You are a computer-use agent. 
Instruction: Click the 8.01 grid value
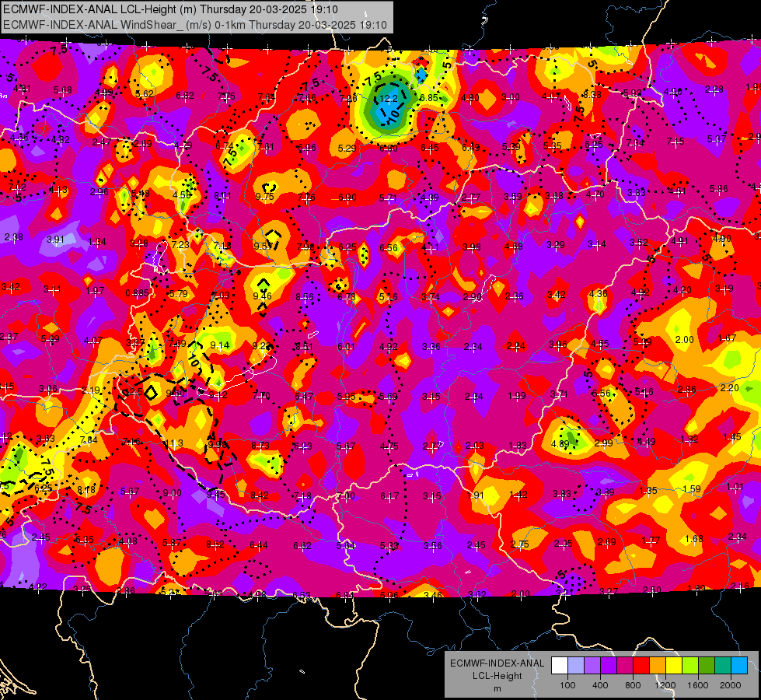222,196
